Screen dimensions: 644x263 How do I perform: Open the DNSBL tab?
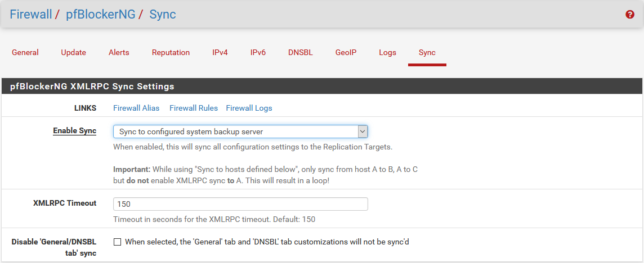300,52
